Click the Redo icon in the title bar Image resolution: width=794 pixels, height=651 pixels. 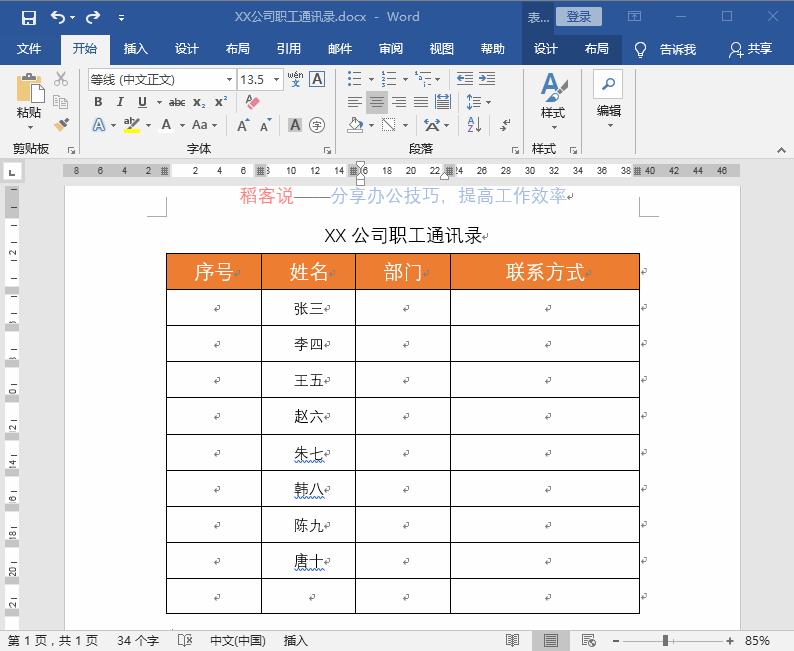93,18
